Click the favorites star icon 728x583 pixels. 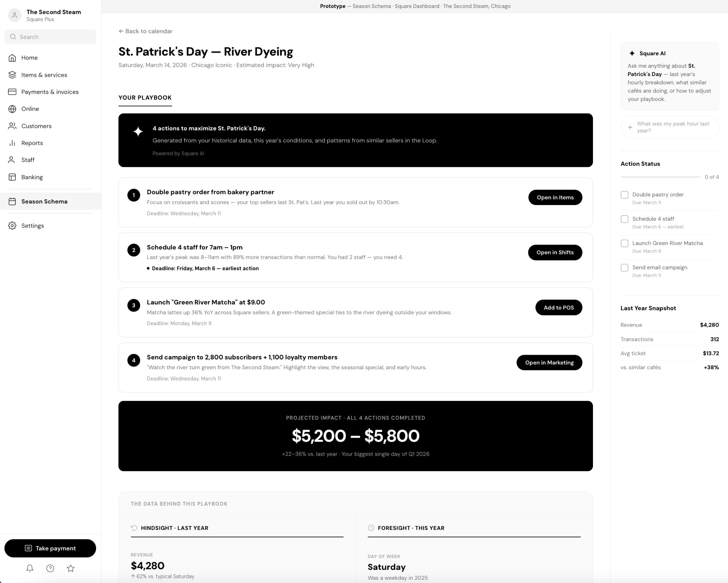(71, 568)
